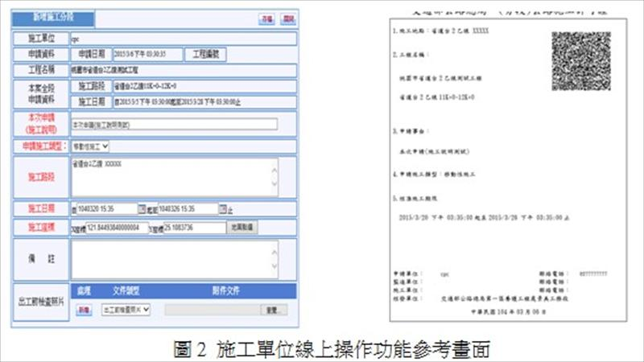The height and width of the screenshot is (362, 644).
Task: Click the attachment file path field
Action: [x=213, y=310]
